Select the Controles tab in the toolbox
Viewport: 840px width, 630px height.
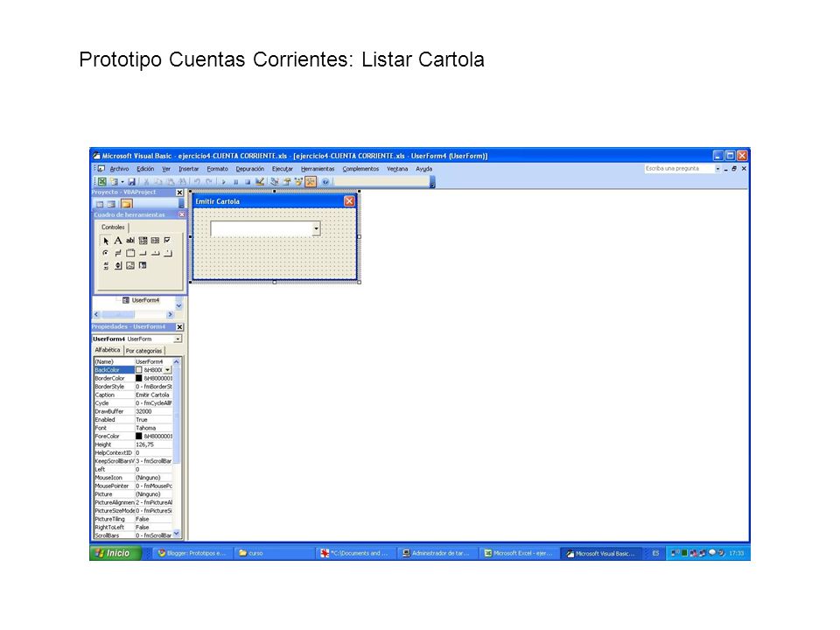point(113,227)
